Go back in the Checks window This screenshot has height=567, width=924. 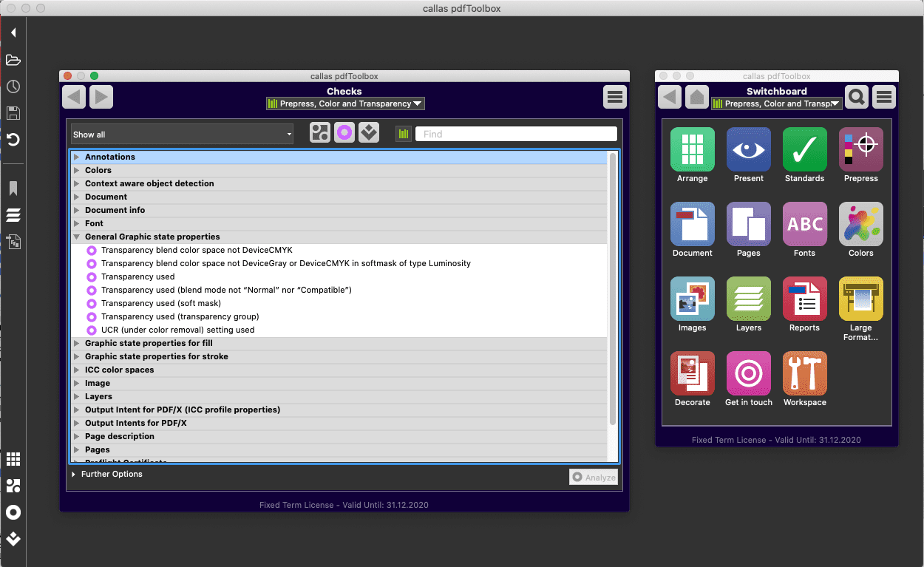pos(74,97)
